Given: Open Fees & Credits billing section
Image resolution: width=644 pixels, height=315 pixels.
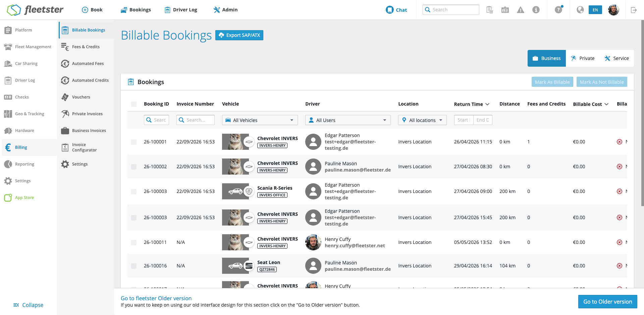Looking at the screenshot, I should click(86, 47).
